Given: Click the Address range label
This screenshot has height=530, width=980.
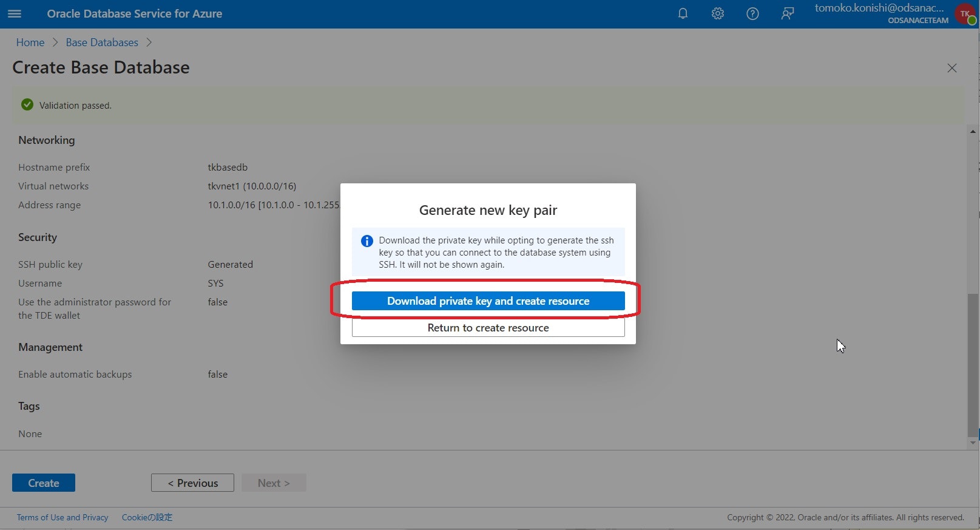Looking at the screenshot, I should point(49,205).
